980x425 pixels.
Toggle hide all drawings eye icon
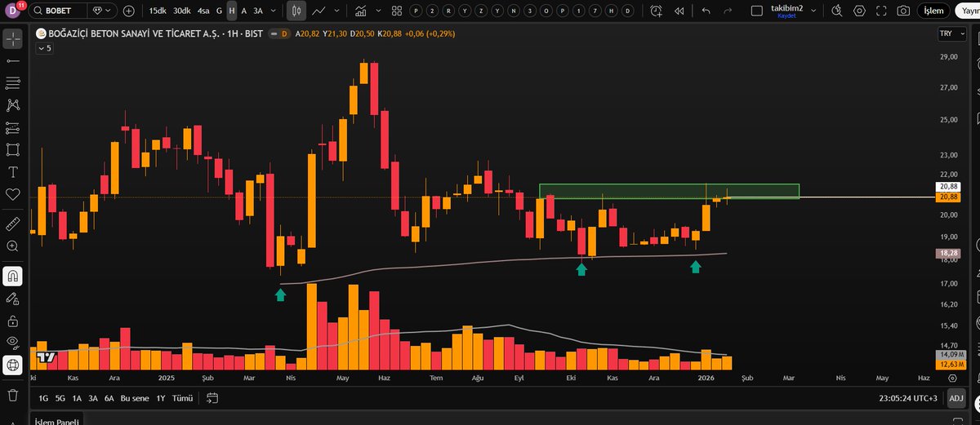click(13, 343)
